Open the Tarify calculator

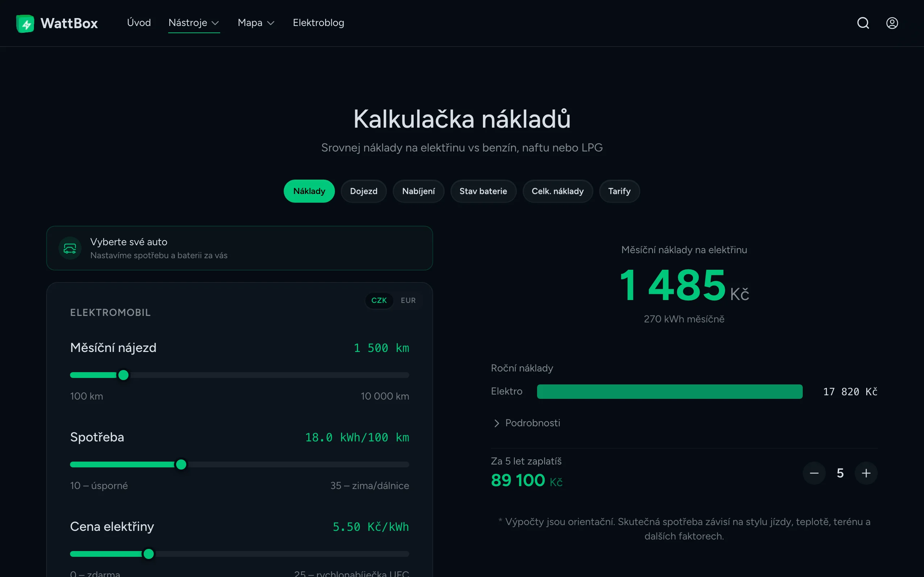point(619,191)
